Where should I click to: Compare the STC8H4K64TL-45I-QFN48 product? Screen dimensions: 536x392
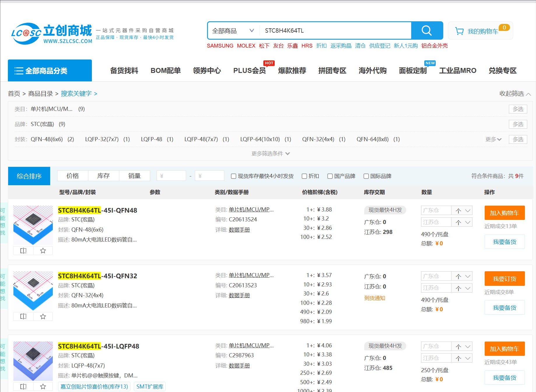(23, 251)
